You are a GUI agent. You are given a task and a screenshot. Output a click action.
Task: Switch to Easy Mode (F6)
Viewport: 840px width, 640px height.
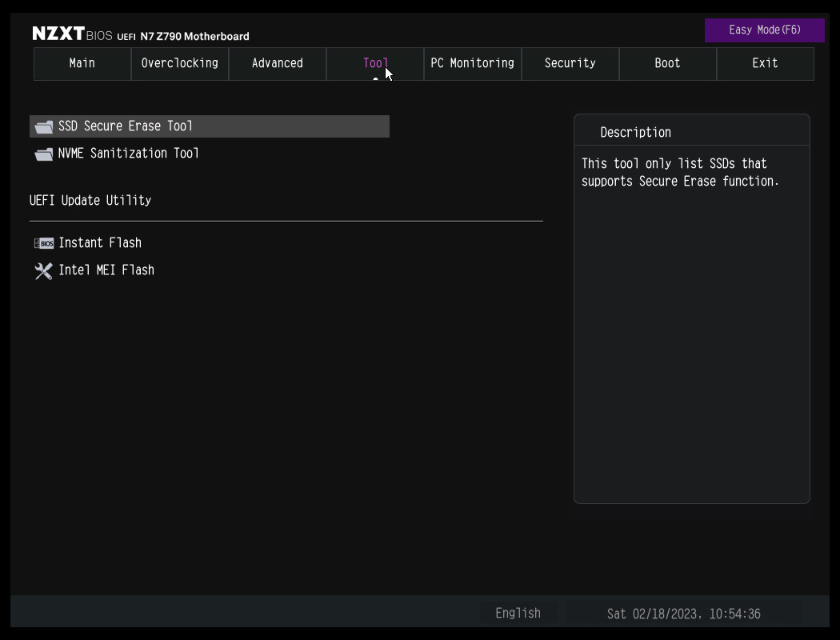[x=765, y=30]
